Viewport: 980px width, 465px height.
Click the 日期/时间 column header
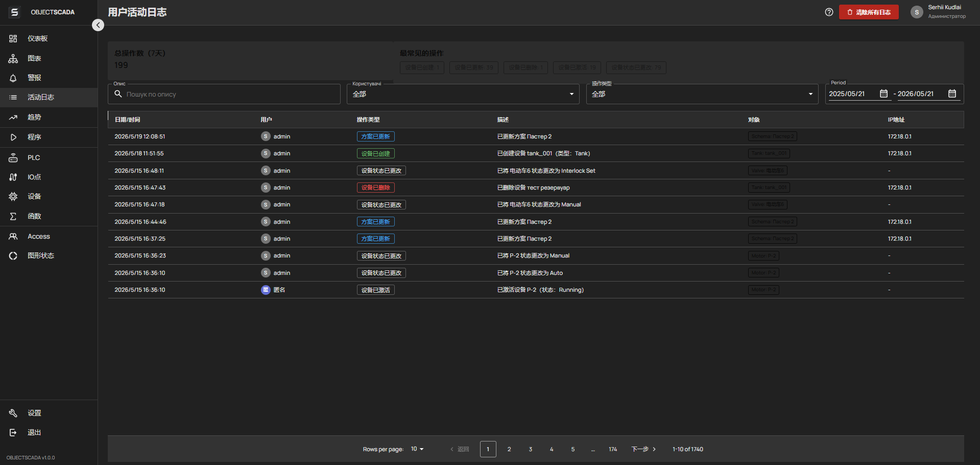pos(127,120)
